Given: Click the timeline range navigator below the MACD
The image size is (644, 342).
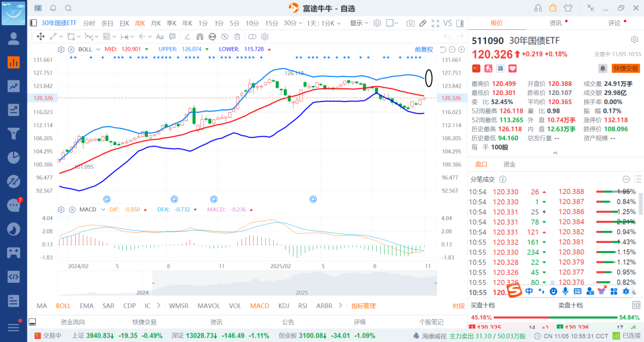Looking at the screenshot, I should (x=247, y=284).
